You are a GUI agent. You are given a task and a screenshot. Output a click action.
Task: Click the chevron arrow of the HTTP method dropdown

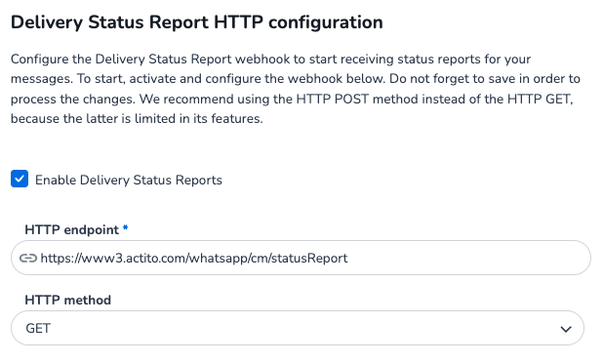[565, 329]
